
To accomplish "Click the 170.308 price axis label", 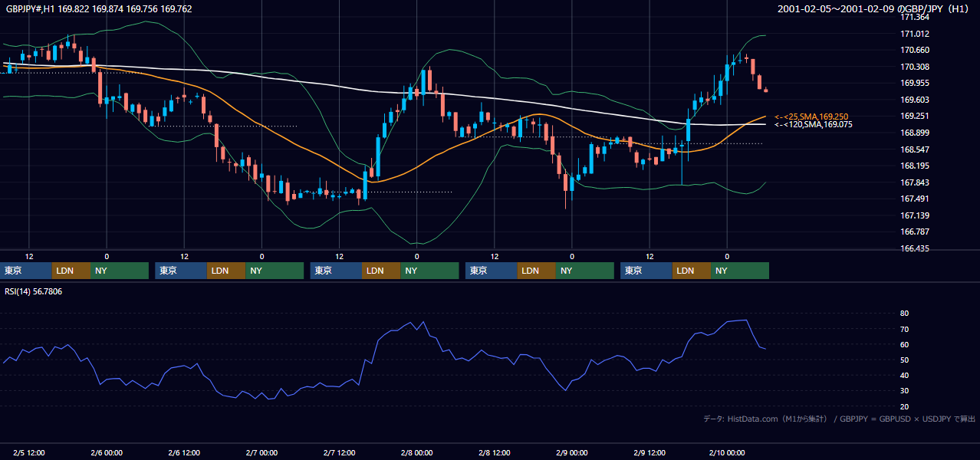I will pos(913,67).
